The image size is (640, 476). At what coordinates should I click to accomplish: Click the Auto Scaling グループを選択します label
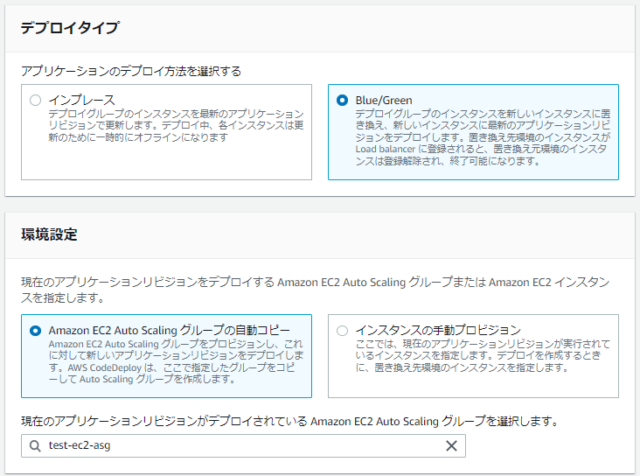tap(290, 421)
